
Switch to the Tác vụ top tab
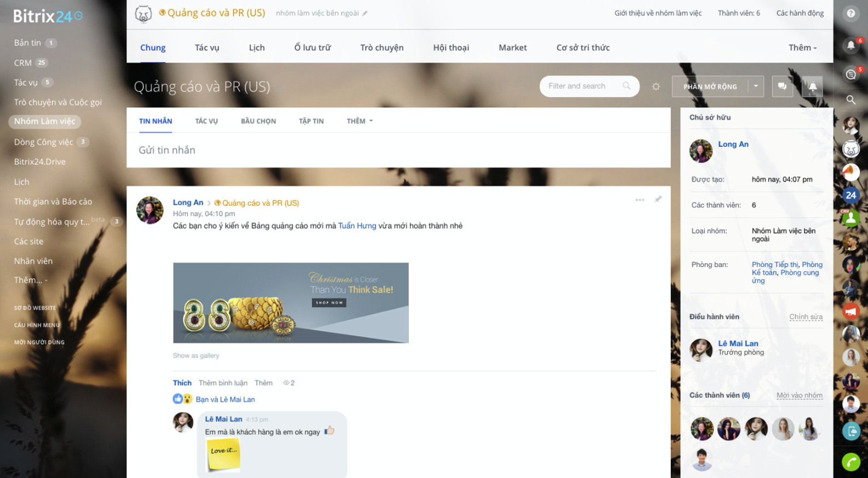click(207, 48)
